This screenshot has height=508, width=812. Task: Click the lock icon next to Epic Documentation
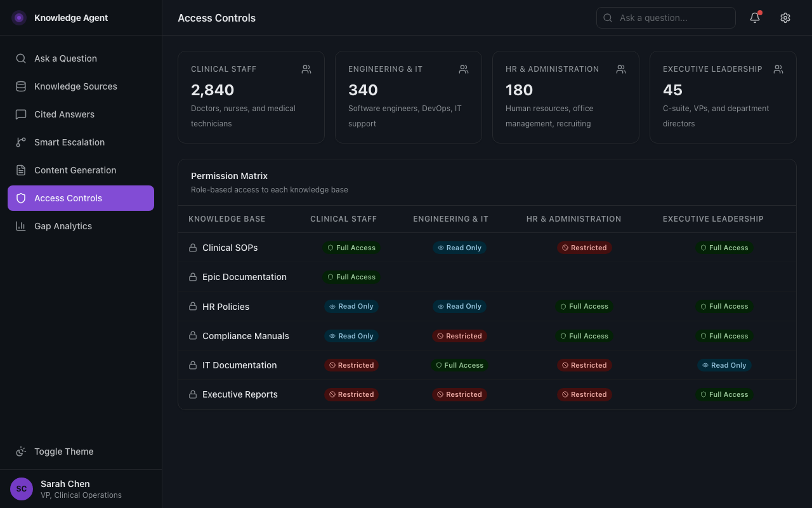coord(192,277)
